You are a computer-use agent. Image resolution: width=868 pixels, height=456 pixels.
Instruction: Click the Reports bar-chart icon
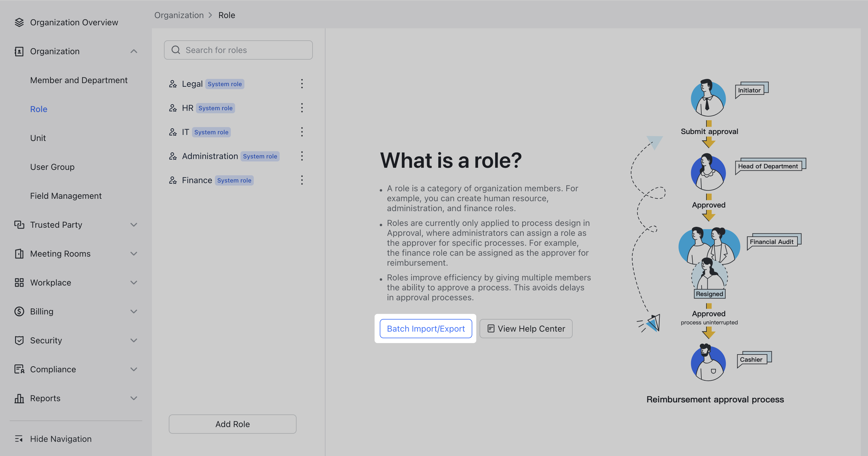[x=19, y=398]
